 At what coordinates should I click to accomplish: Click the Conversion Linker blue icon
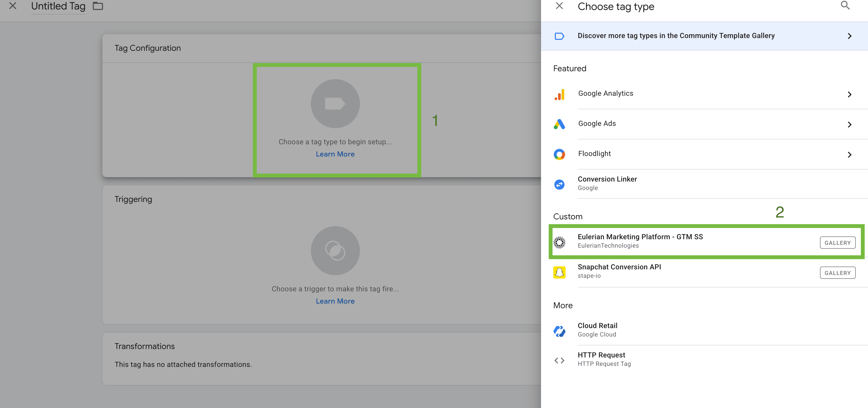559,184
